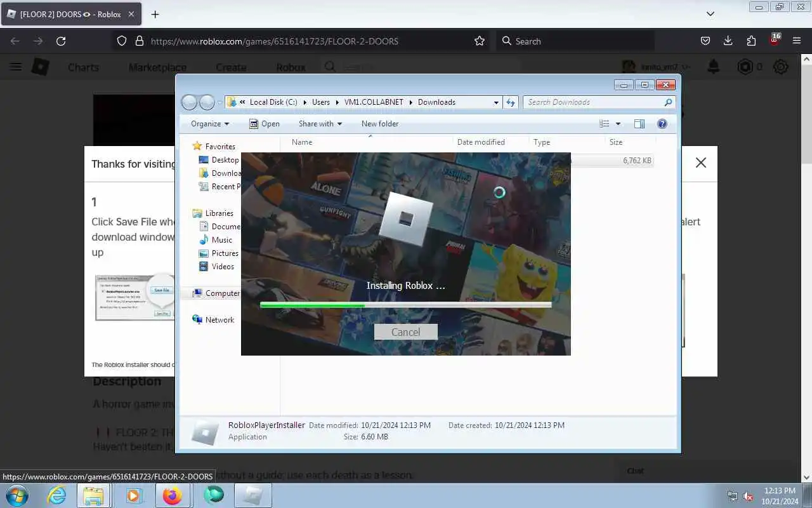Image resolution: width=812 pixels, height=508 pixels.
Task: Click Local Disk (C:) breadcrumb
Action: coord(273,102)
